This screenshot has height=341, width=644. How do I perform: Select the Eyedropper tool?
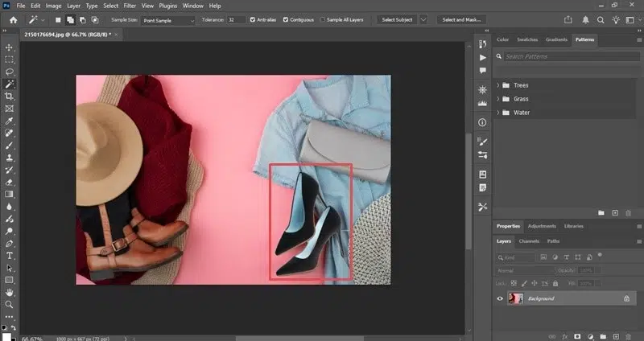9,121
